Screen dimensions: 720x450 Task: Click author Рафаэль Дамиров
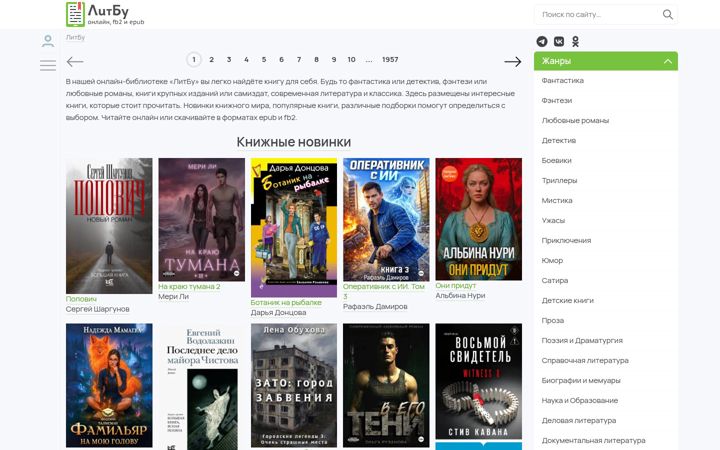tap(375, 307)
